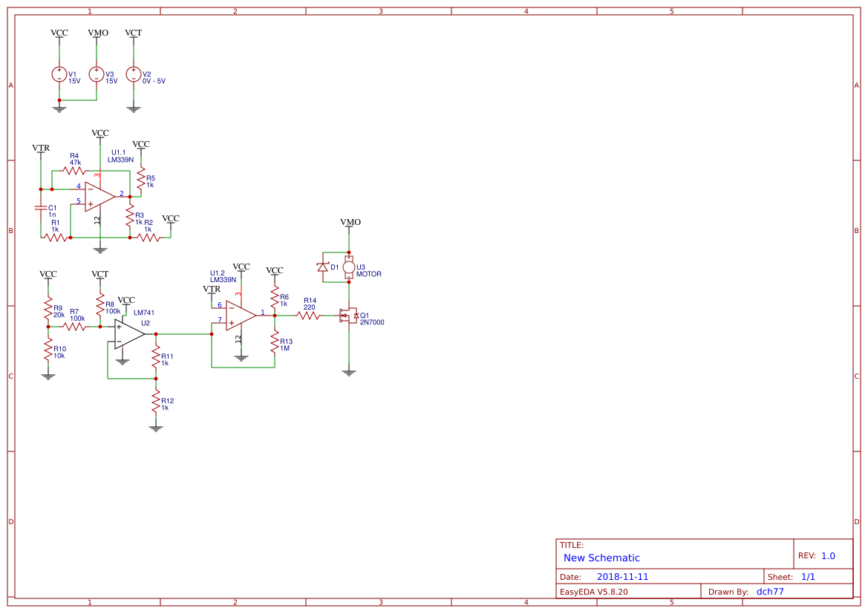Select the U1.2 LM339N comparator symbol
The height and width of the screenshot is (614, 868).
click(241, 315)
